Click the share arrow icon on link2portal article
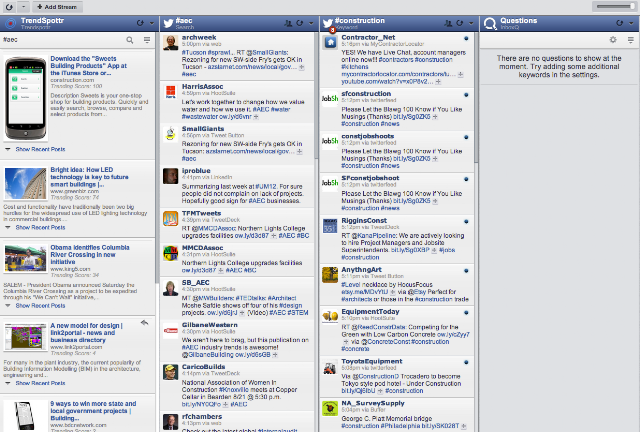Image resolution: width=640 pixels, height=432 pixels. pyautogui.click(x=144, y=323)
